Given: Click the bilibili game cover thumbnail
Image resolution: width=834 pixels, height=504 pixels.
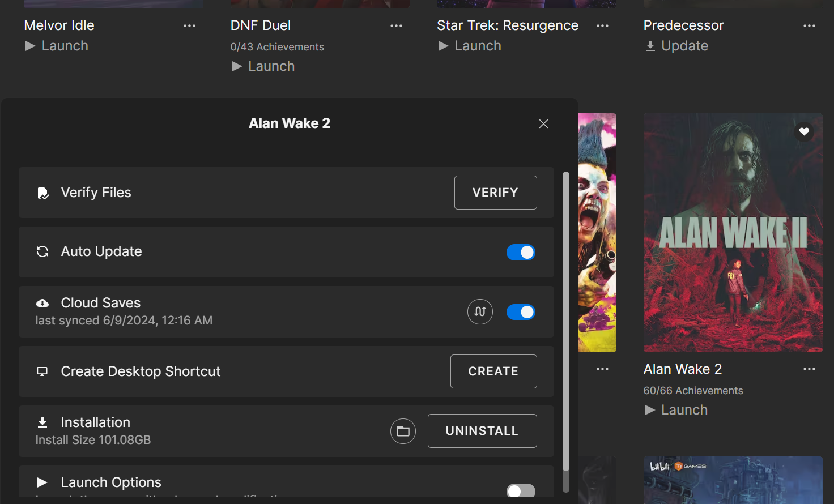Looking at the screenshot, I should (x=733, y=480).
